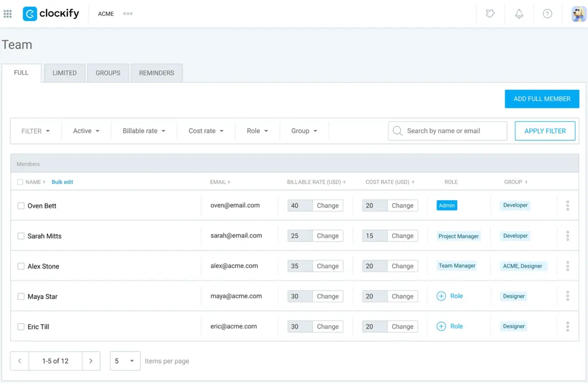The image size is (588, 383).
Task: Click Alex Stone's Team Manager role badge
Action: (x=457, y=266)
